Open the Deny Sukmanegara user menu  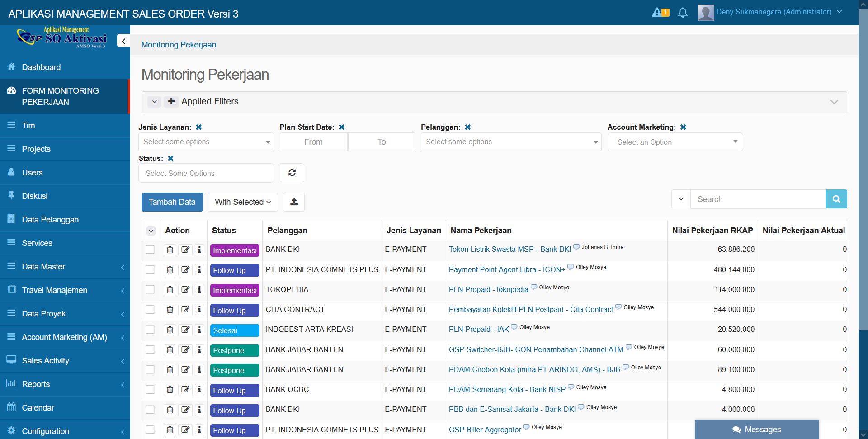pyautogui.click(x=770, y=12)
